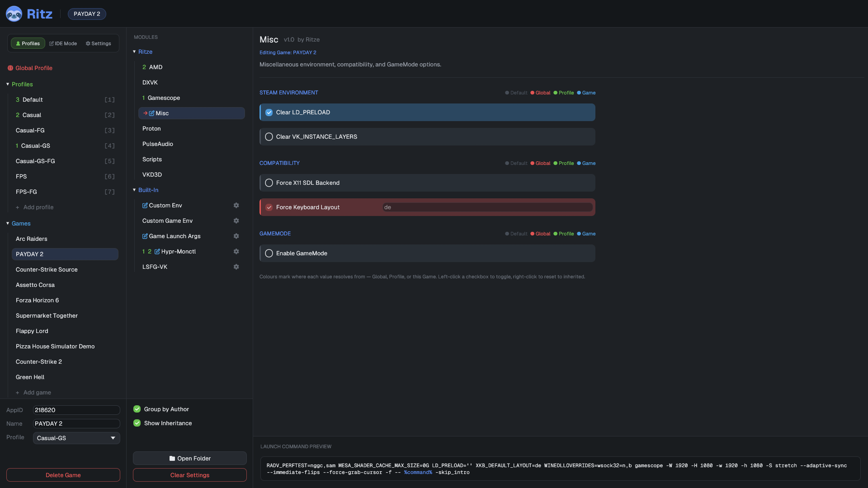Open gear settings for Game Launch Args
This screenshot has height=488, width=868.
[x=236, y=236]
